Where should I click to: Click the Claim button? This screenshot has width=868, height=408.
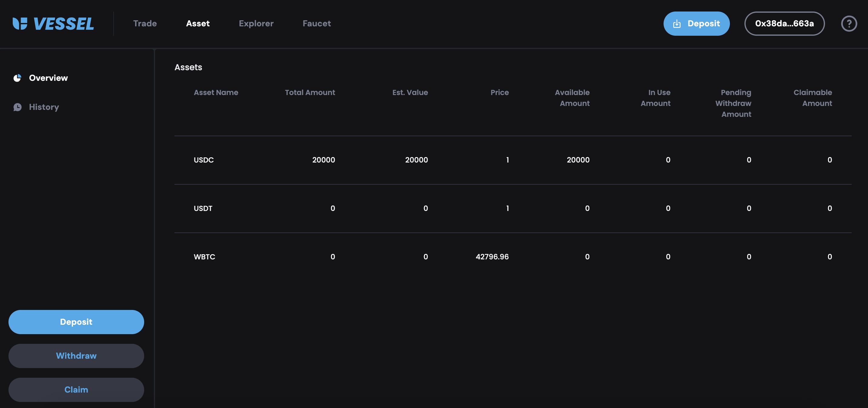tap(76, 390)
